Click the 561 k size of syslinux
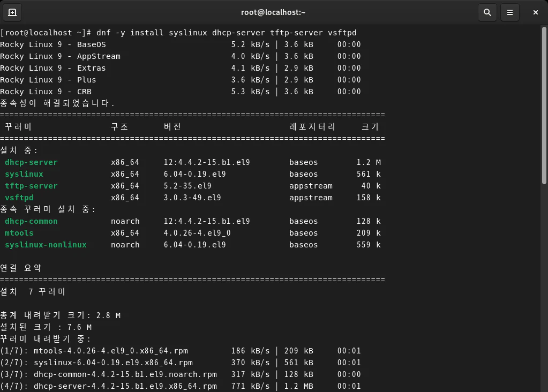The image size is (548, 392). (369, 175)
